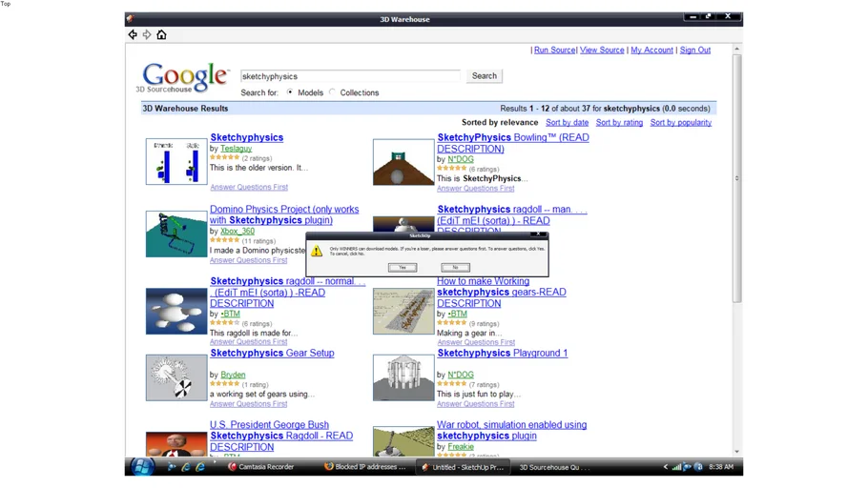Image resolution: width=868 pixels, height=488 pixels.
Task: Open Sketchyphysics Playground 1 link
Action: (x=502, y=353)
